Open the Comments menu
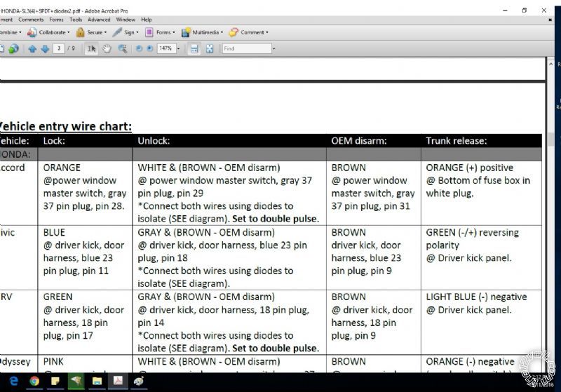561x392 pixels. (x=31, y=20)
